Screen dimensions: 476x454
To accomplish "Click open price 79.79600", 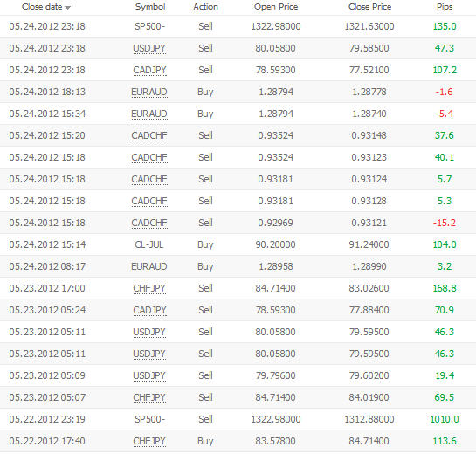I will pyautogui.click(x=275, y=375).
